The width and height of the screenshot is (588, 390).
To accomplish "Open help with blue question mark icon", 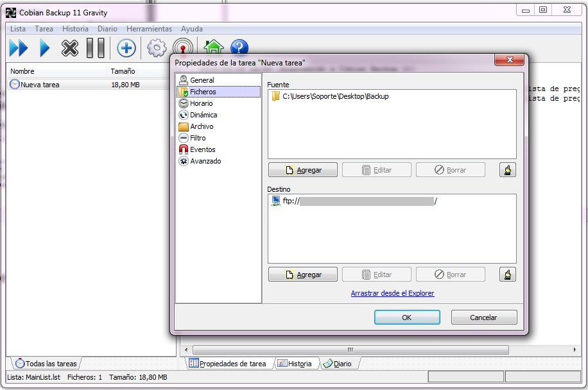I will pyautogui.click(x=239, y=47).
